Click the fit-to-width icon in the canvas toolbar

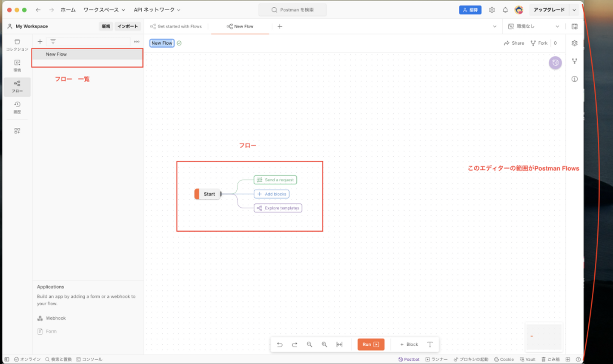click(x=339, y=344)
